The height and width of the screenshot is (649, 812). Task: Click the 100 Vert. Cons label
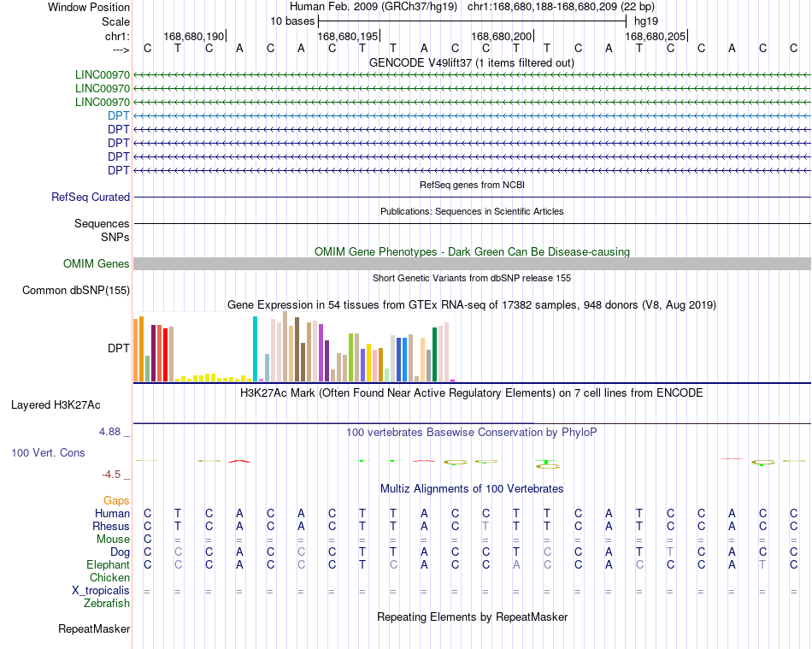tap(48, 452)
